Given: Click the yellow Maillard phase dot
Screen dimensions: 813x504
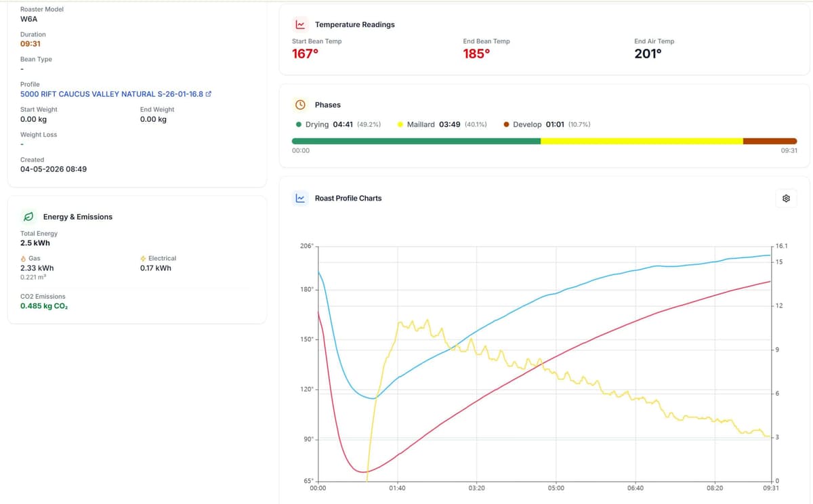Looking at the screenshot, I should [x=400, y=125].
